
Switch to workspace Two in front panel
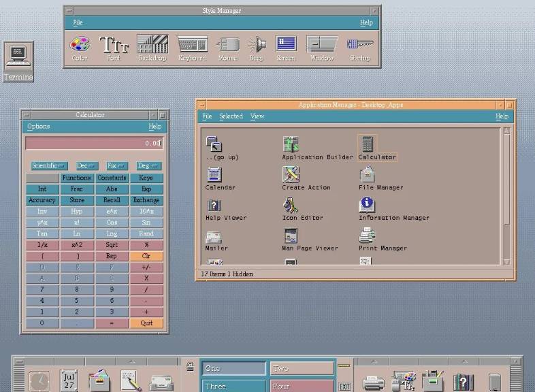[302, 368]
